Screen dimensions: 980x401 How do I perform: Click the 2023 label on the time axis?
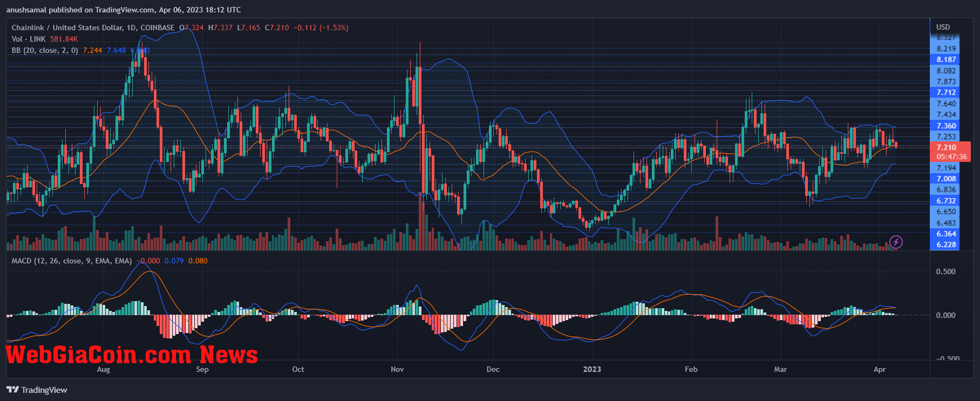coord(592,369)
